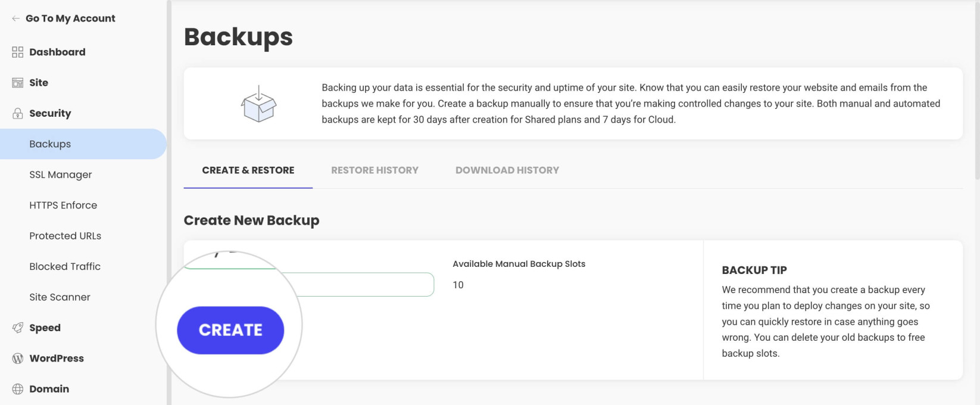Image resolution: width=980 pixels, height=405 pixels.
Task: Open Go To My Account link
Action: click(x=70, y=18)
